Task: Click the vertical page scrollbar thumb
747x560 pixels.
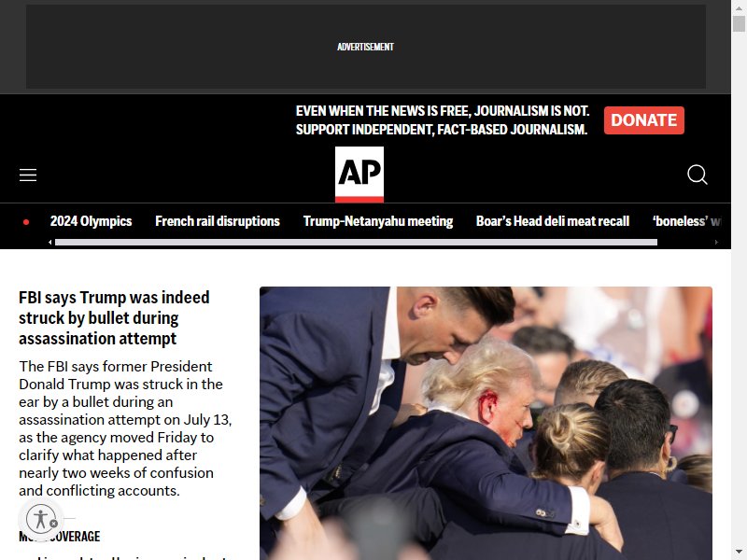Action: [739, 23]
